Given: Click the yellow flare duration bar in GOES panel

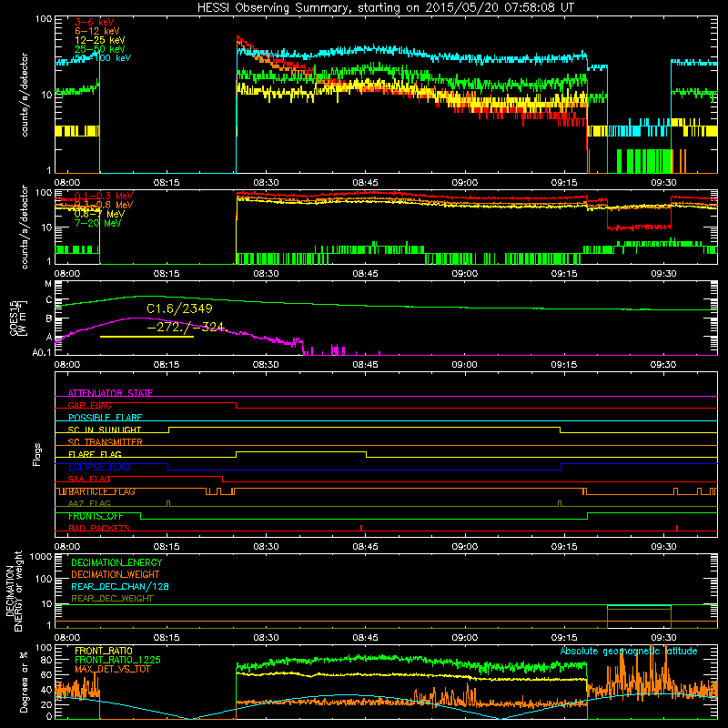Looking at the screenshot, I should coord(147,336).
